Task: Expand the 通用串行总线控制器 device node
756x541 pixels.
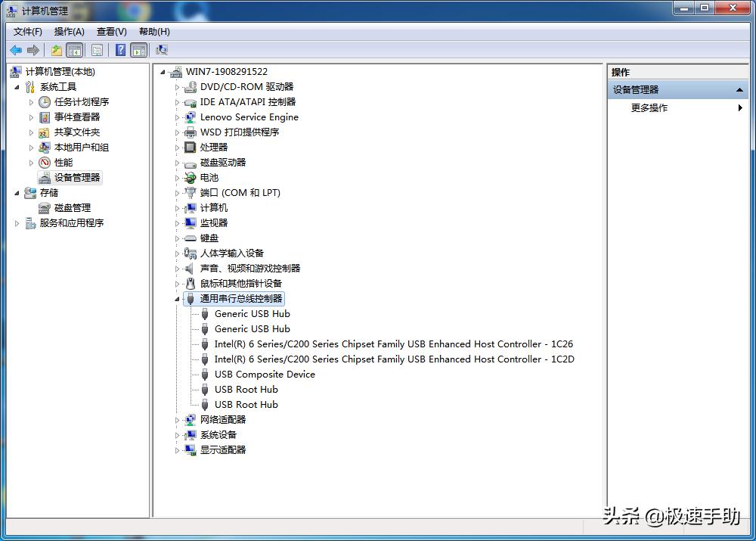Action: 176,298
